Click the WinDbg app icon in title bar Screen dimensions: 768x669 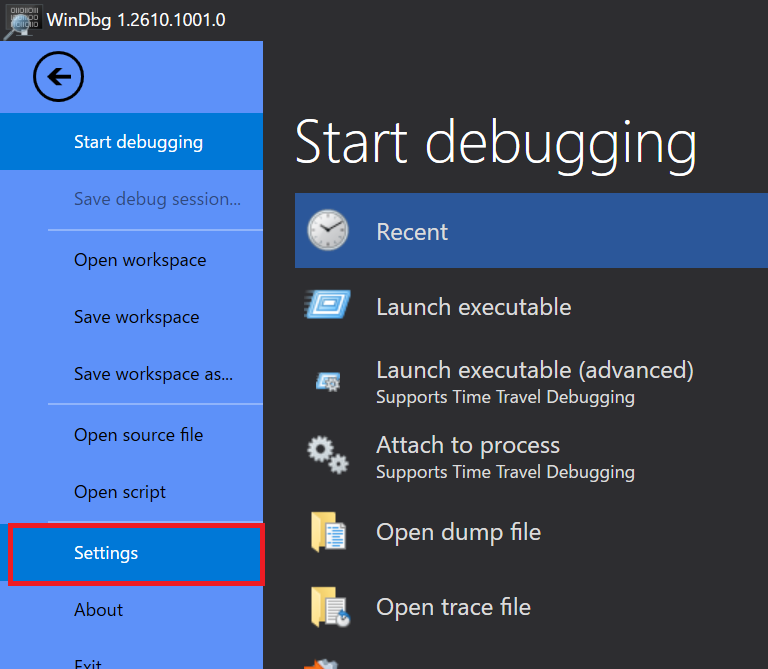[23, 21]
